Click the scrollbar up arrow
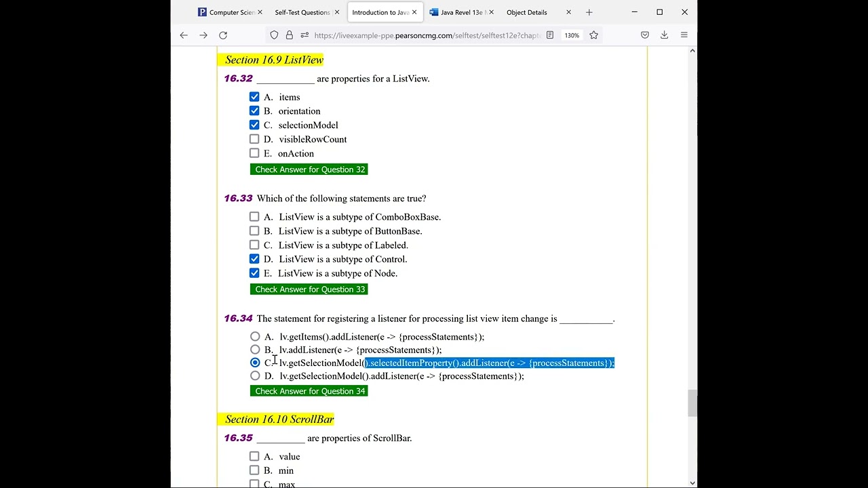 click(692, 51)
